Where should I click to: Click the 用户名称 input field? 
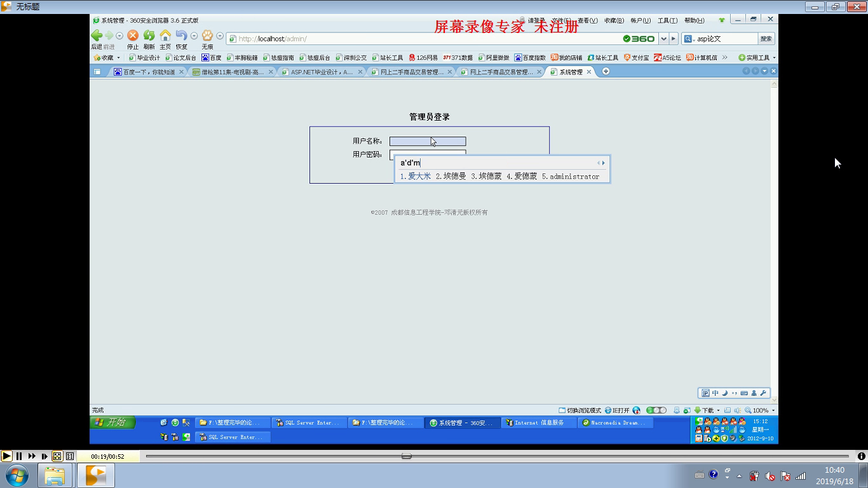[x=428, y=141]
